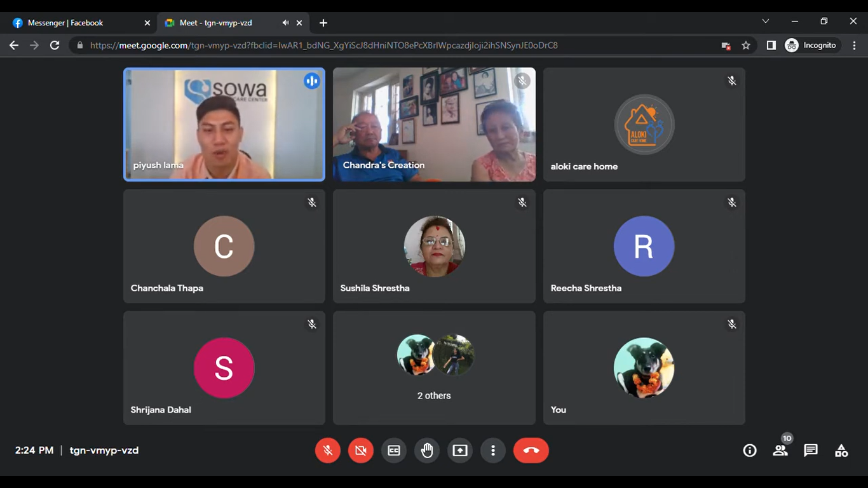
Task: Mute the Meet tab audio speaker icon
Action: click(x=285, y=23)
